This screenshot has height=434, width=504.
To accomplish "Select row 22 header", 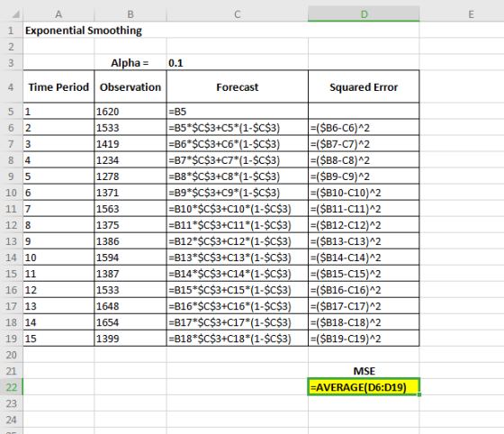I will point(11,387).
